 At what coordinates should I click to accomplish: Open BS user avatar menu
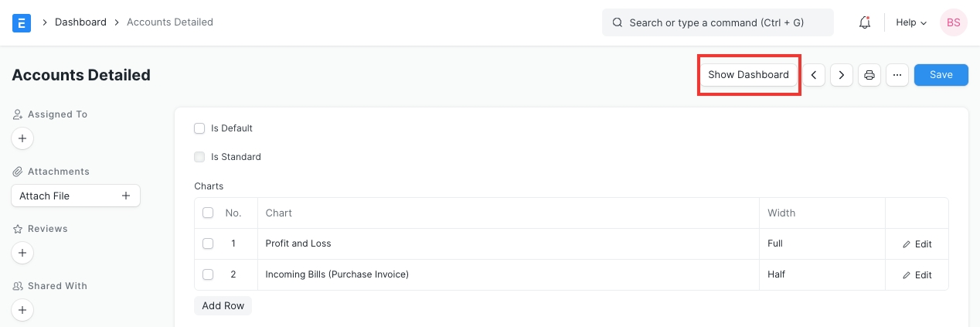pyautogui.click(x=953, y=22)
